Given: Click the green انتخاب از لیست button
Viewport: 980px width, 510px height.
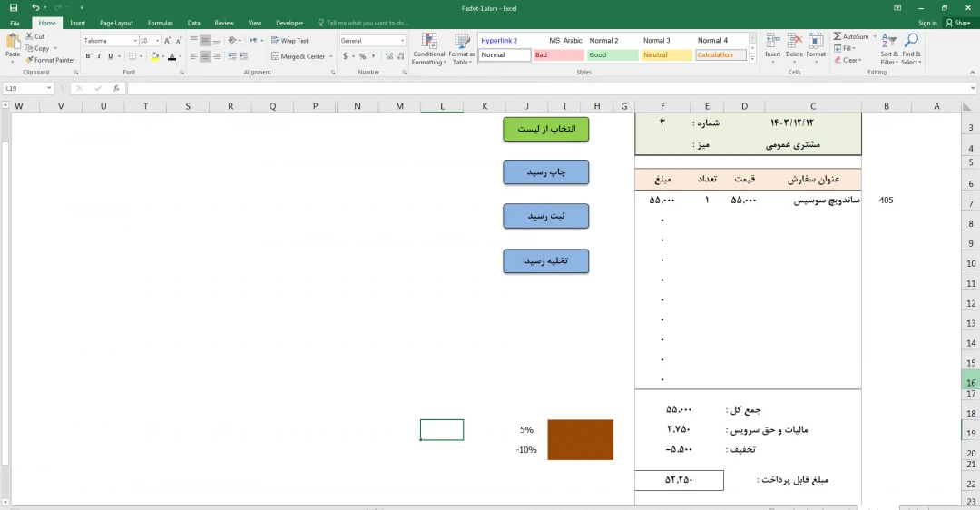Looking at the screenshot, I should tap(546, 129).
